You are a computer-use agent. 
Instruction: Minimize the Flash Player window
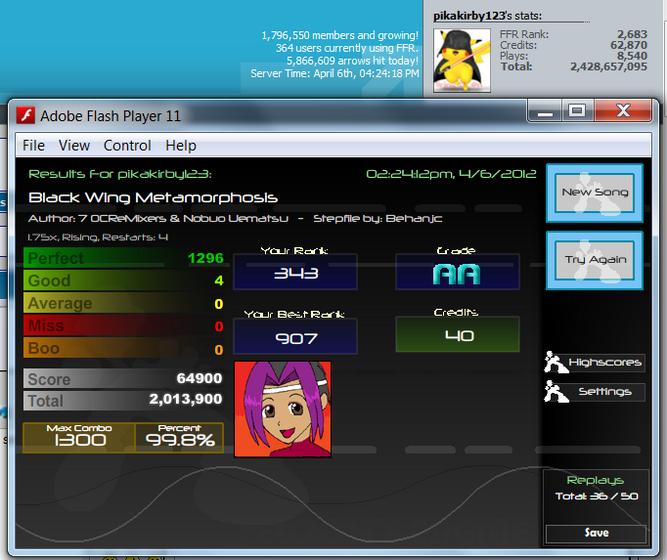click(x=545, y=111)
